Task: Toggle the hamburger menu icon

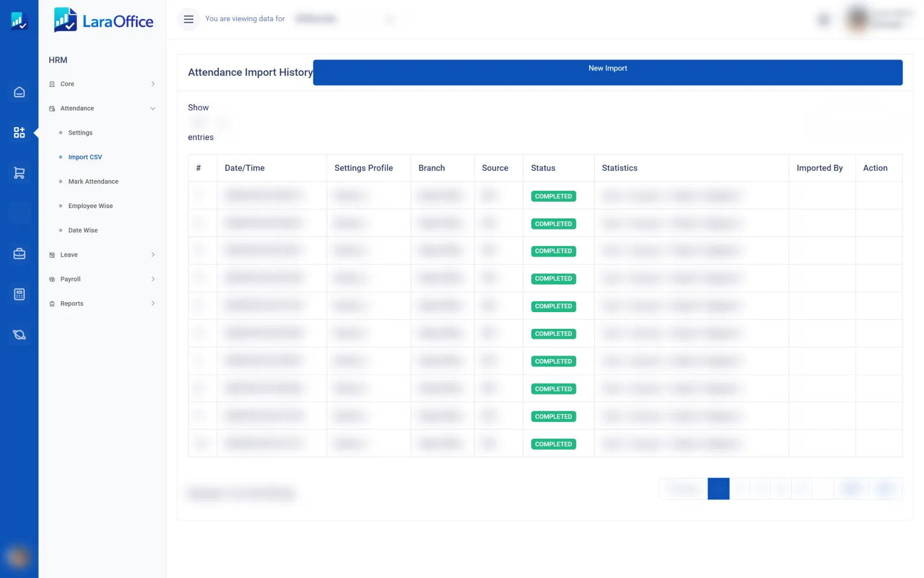Action: coord(188,19)
